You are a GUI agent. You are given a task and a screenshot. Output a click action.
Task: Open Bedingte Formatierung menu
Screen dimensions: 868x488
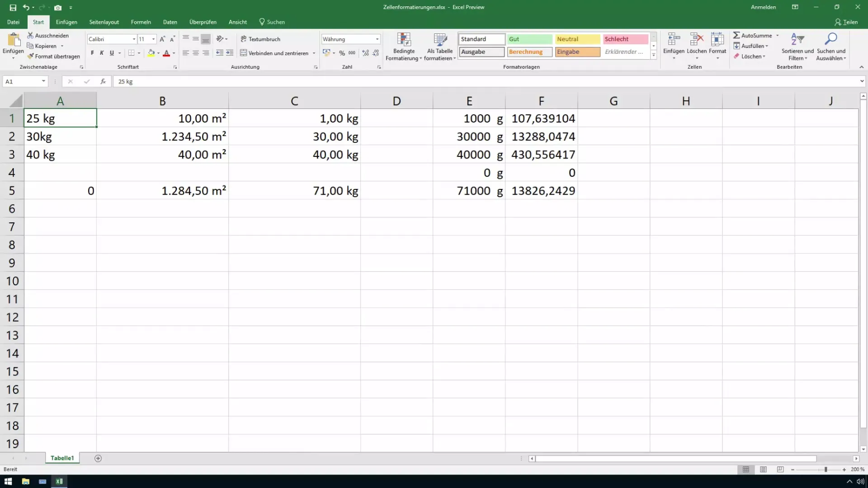[x=404, y=47]
